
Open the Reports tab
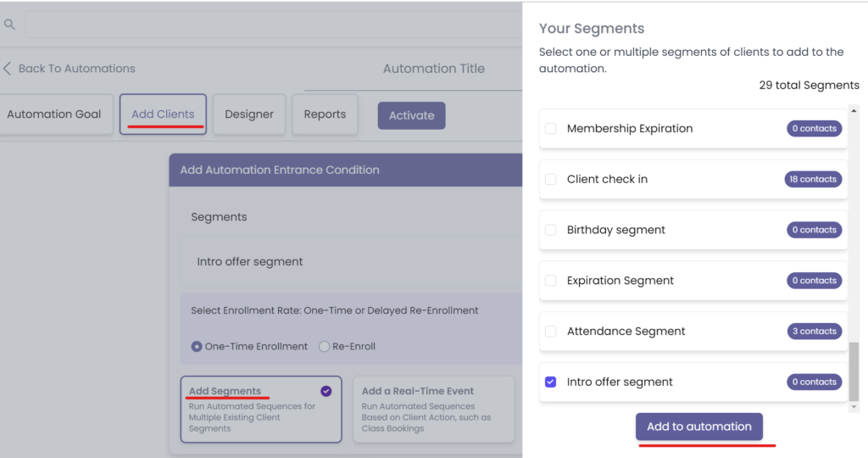point(325,114)
